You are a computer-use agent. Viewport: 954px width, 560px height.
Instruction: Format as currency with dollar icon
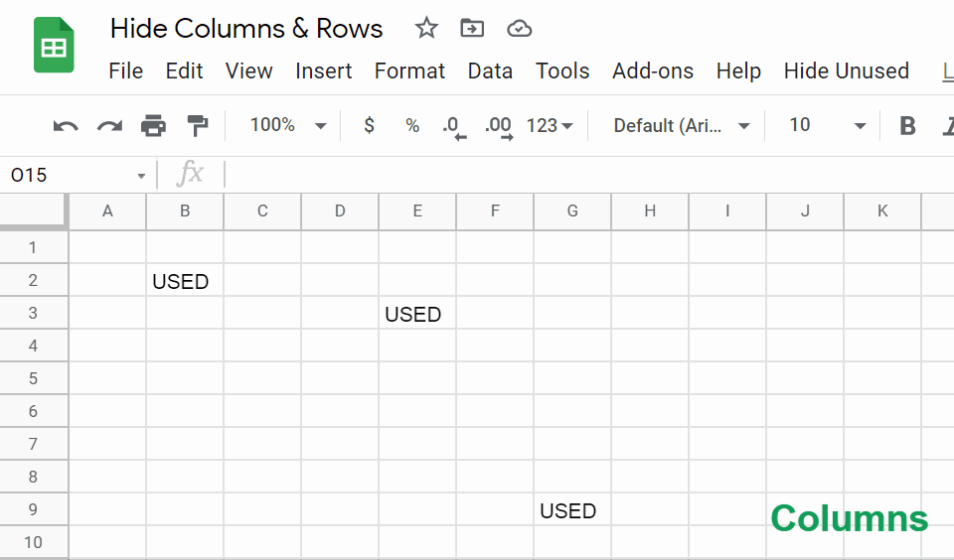click(x=369, y=125)
